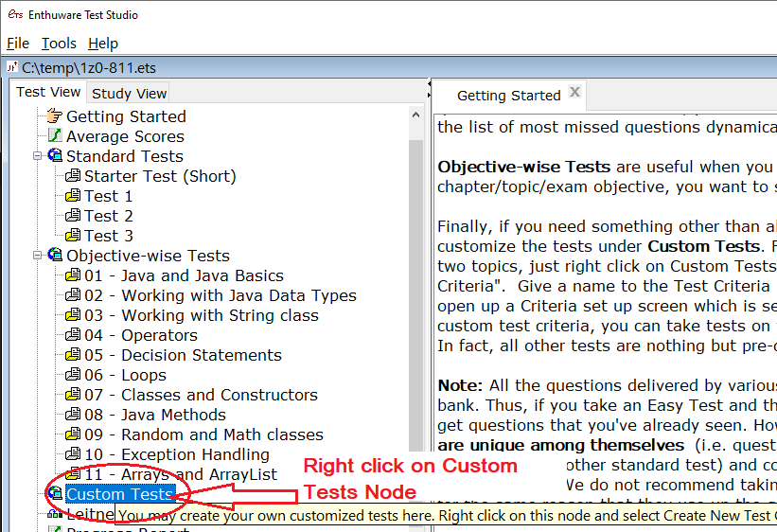Collapse the Standard Tests tree node
The image size is (777, 532).
(x=38, y=156)
